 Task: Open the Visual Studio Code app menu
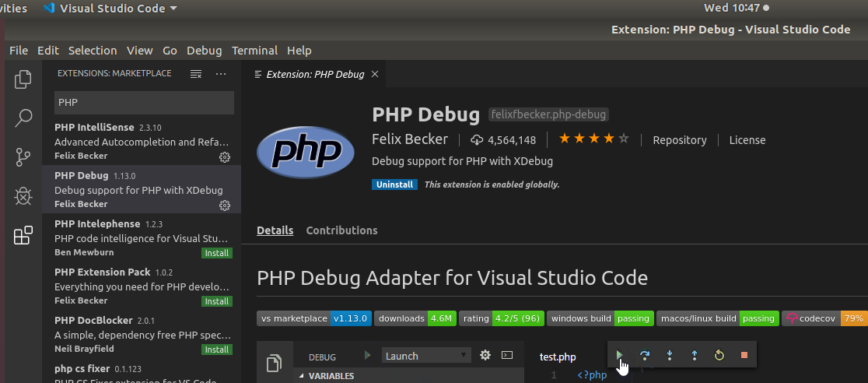coord(110,9)
